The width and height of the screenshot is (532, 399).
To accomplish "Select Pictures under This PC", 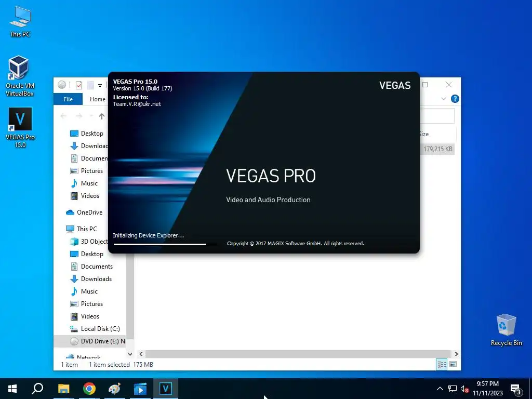I will tap(87, 303).
